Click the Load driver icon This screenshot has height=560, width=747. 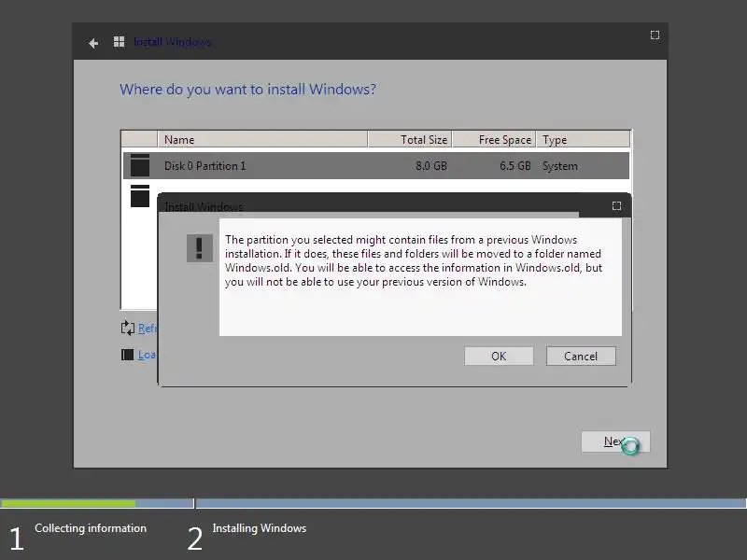tap(127, 355)
